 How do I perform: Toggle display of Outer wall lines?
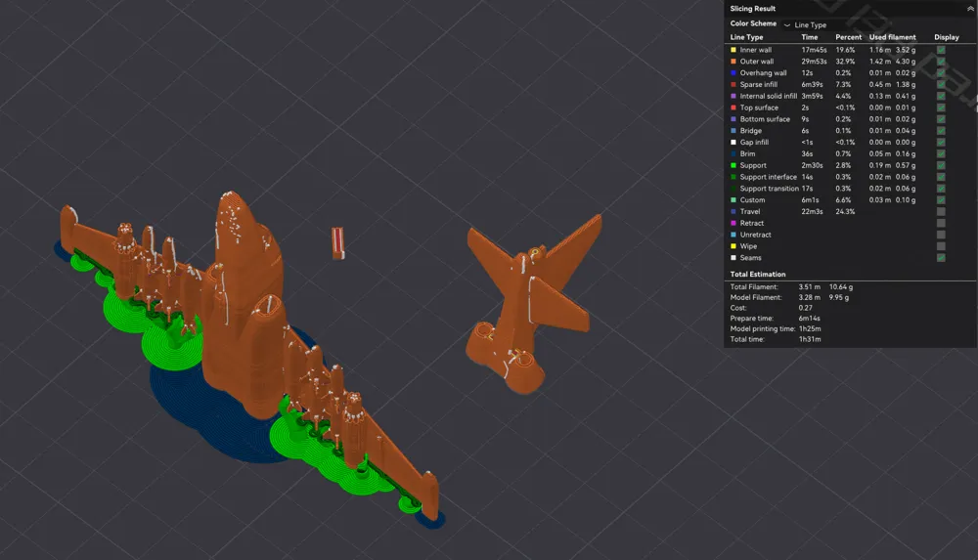click(941, 62)
